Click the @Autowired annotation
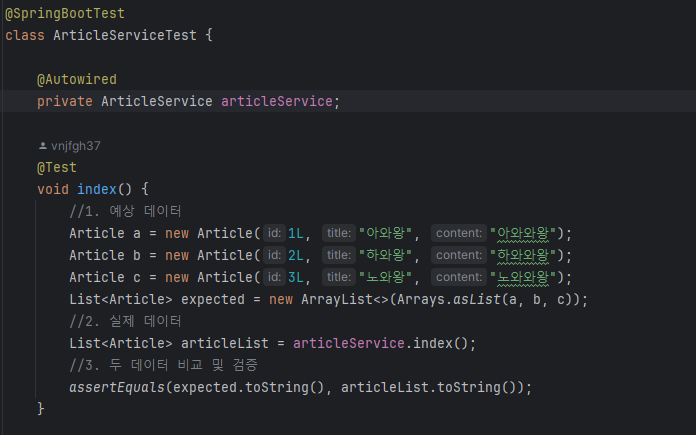The image size is (696, 435). (x=77, y=79)
